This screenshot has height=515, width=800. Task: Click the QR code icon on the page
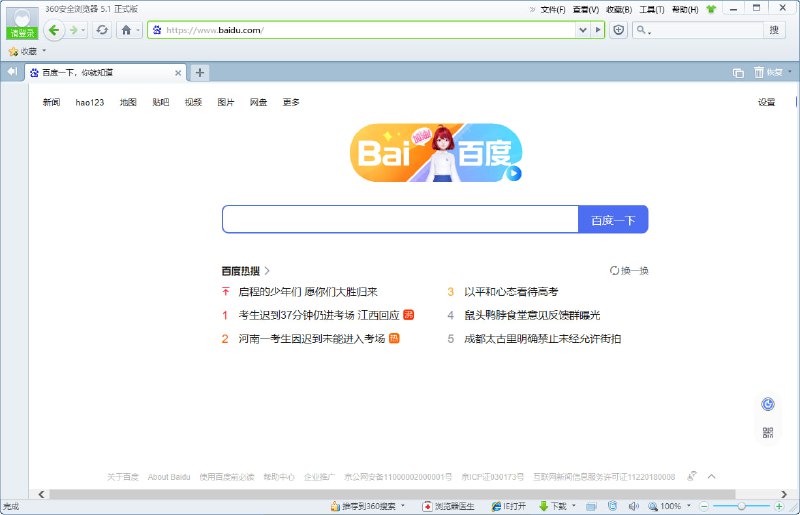(768, 433)
